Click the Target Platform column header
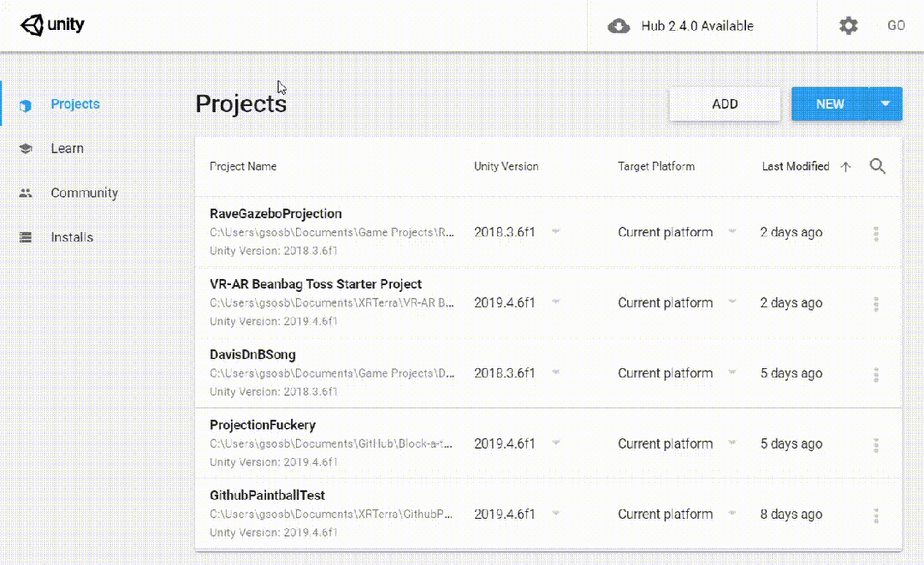Image resolution: width=924 pixels, height=565 pixels. [656, 166]
